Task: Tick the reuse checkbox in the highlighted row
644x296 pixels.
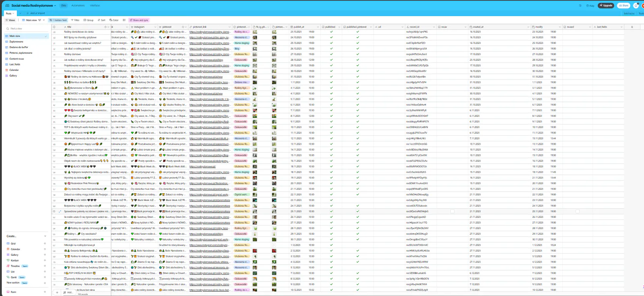Action: tap(452, 211)
